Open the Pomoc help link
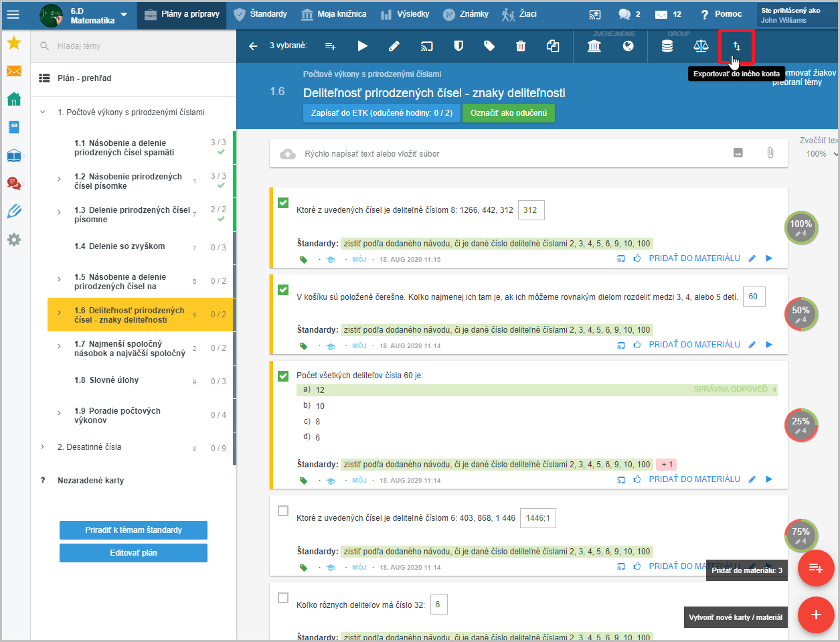This screenshot has height=642, width=840. pyautogui.click(x=721, y=14)
